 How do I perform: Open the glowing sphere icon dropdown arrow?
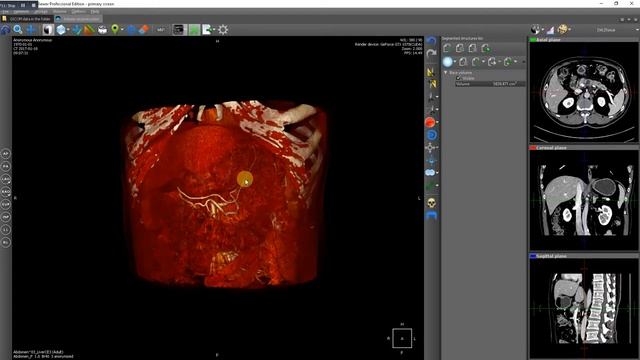tap(455, 62)
